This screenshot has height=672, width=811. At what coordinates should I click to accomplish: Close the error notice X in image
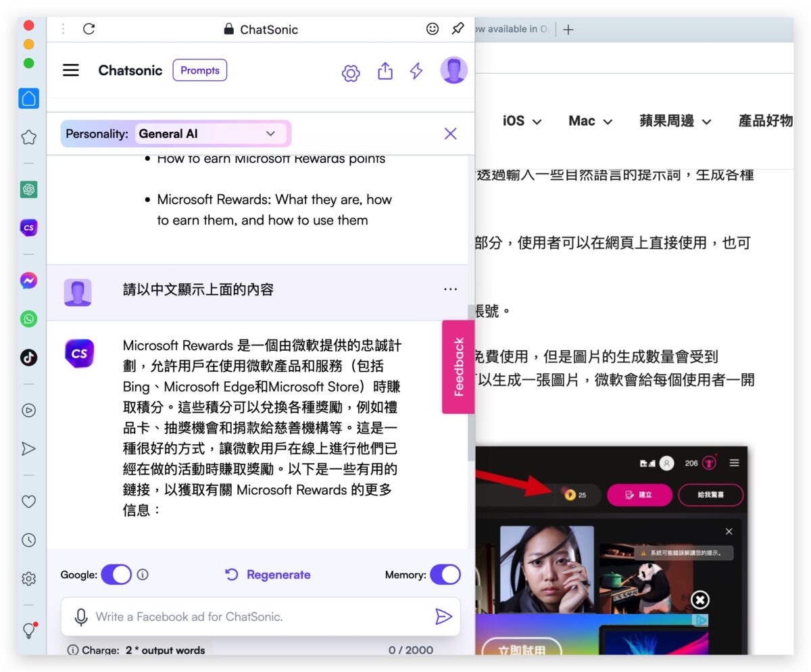[729, 531]
